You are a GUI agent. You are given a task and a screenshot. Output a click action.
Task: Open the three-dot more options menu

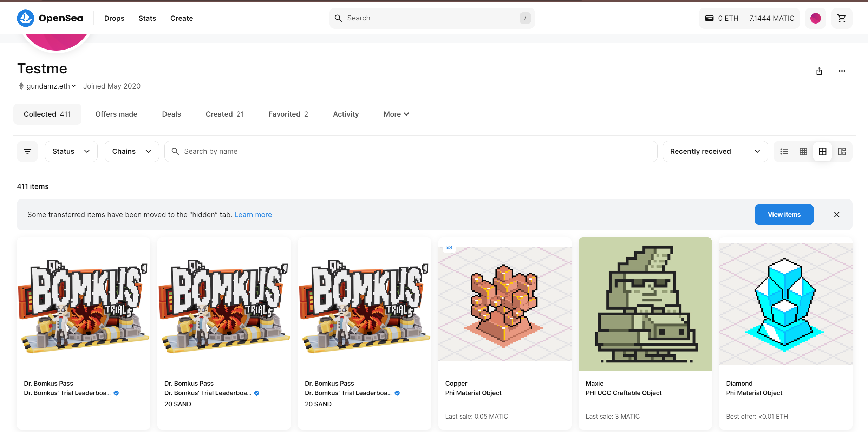tap(842, 71)
